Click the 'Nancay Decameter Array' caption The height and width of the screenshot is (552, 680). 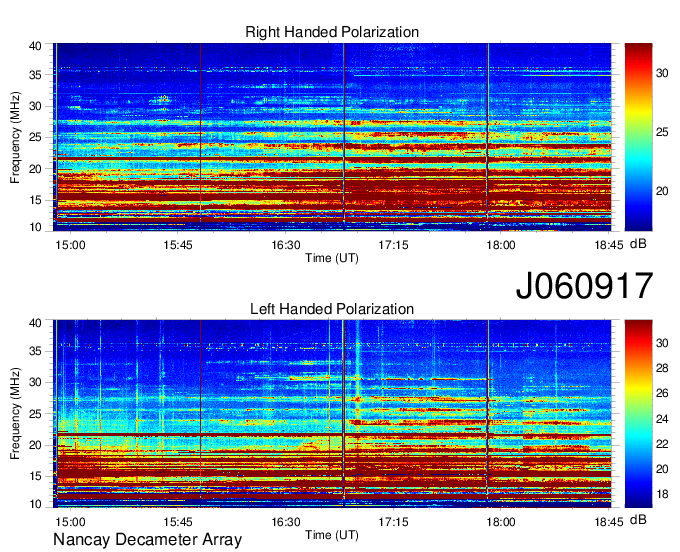[147, 540]
